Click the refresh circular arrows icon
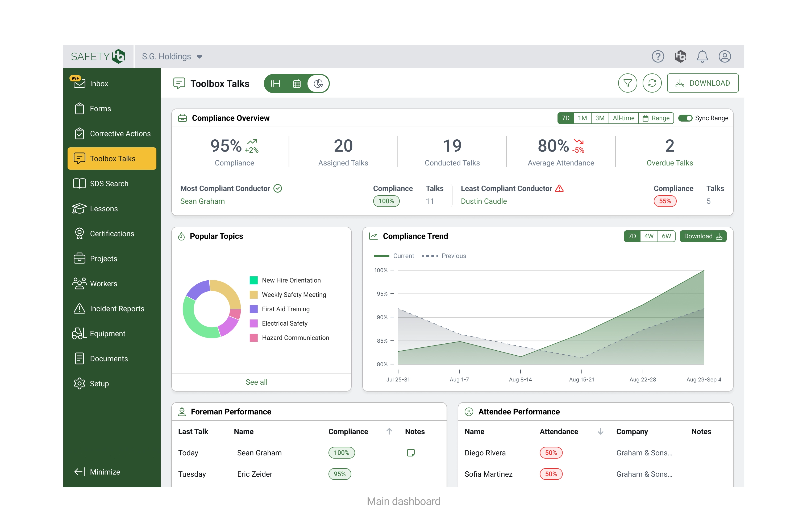807x532 pixels. 652,83
